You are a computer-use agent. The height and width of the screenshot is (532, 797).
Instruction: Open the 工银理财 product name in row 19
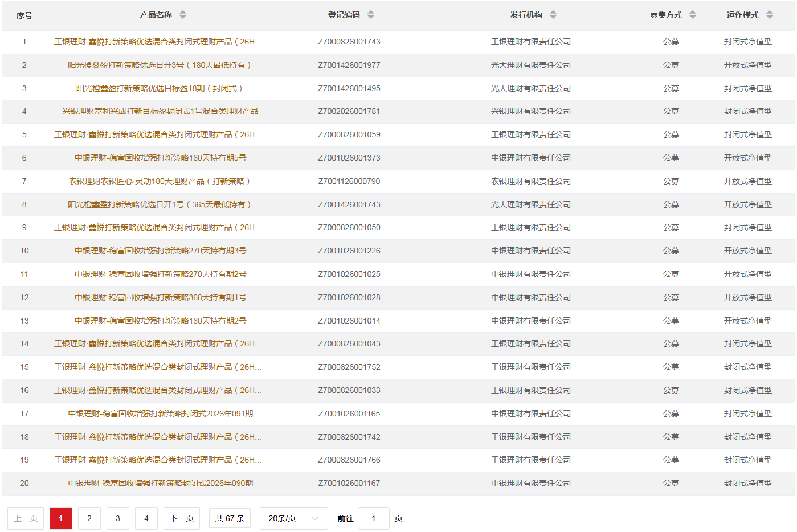click(x=158, y=460)
